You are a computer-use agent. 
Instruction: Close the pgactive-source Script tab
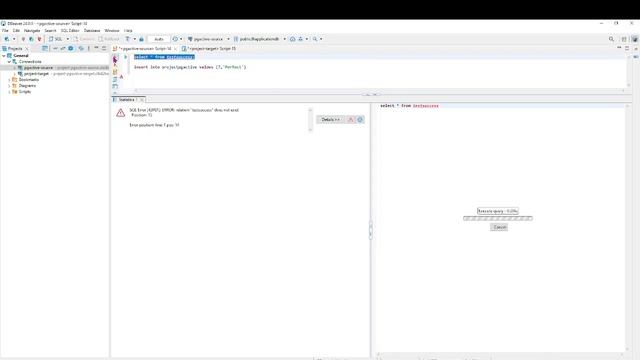pyautogui.click(x=176, y=49)
